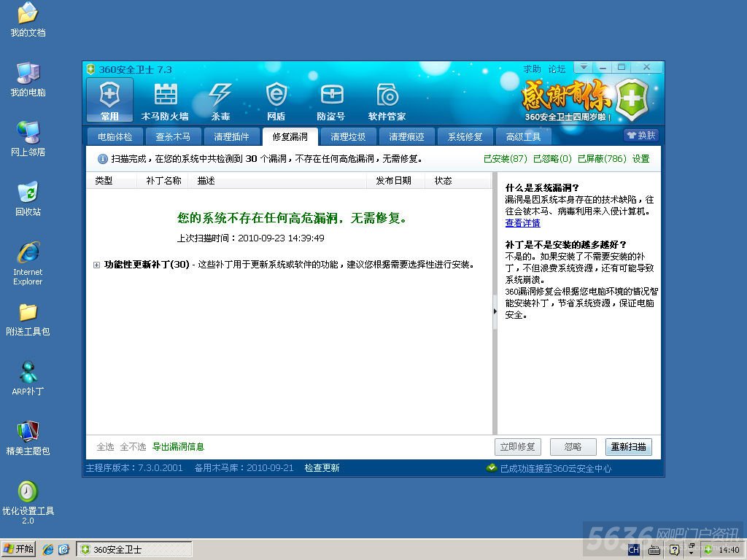Open 我的文档 desktop icon
The image size is (747, 560).
28,20
